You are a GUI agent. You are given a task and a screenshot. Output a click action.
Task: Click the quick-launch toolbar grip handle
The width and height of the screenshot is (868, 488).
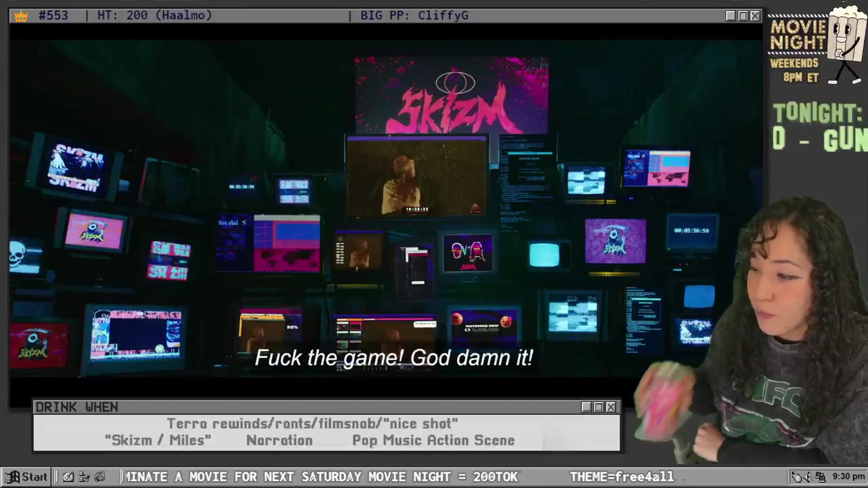[56, 477]
